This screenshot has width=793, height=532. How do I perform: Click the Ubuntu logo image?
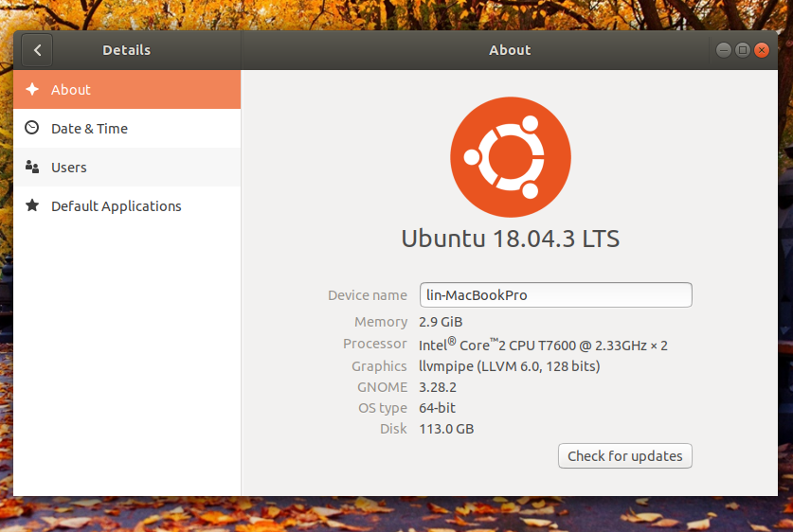pos(511,157)
